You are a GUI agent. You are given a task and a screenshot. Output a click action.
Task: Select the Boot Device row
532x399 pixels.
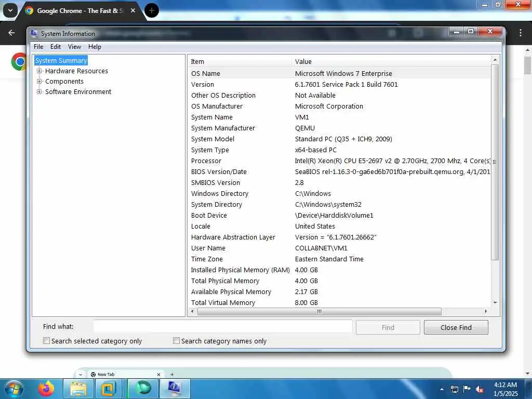tap(339, 216)
